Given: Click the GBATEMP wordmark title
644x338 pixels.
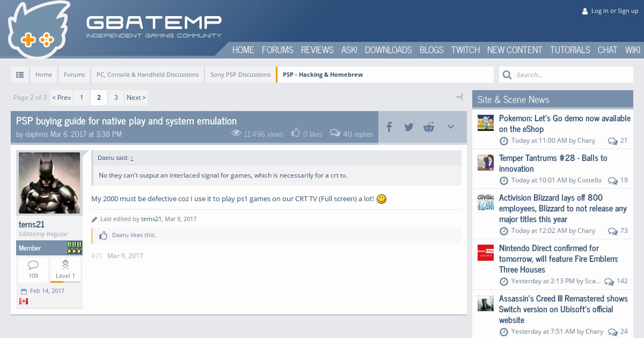Looking at the screenshot, I should [153, 22].
